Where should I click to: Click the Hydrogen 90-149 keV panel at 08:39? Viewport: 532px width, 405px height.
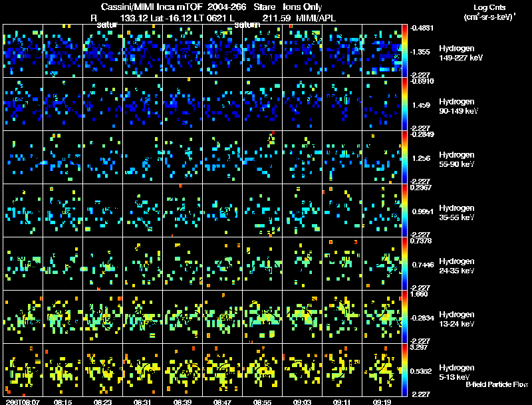[x=182, y=104]
